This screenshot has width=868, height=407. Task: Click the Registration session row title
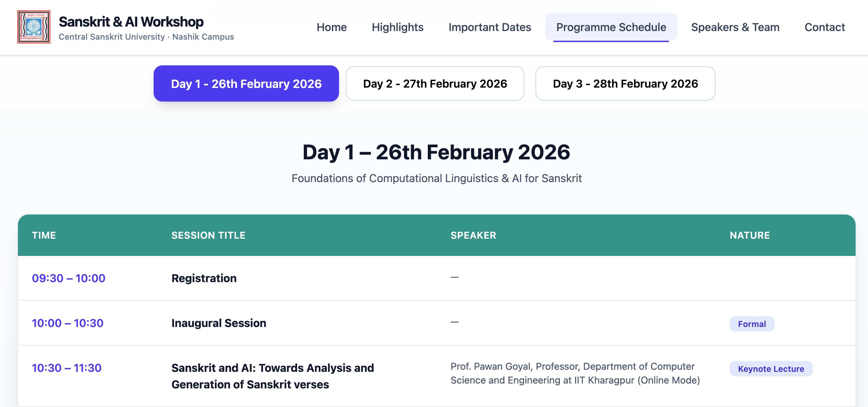point(204,278)
